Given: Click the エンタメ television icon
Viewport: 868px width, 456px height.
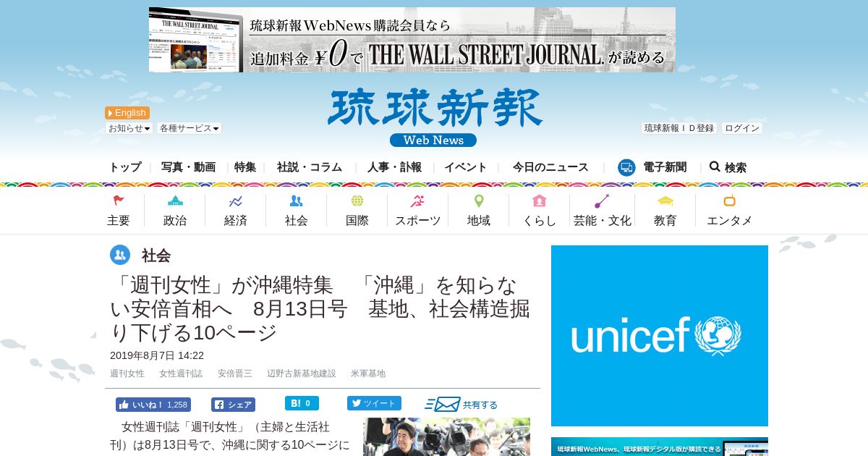Looking at the screenshot, I should tap(729, 201).
